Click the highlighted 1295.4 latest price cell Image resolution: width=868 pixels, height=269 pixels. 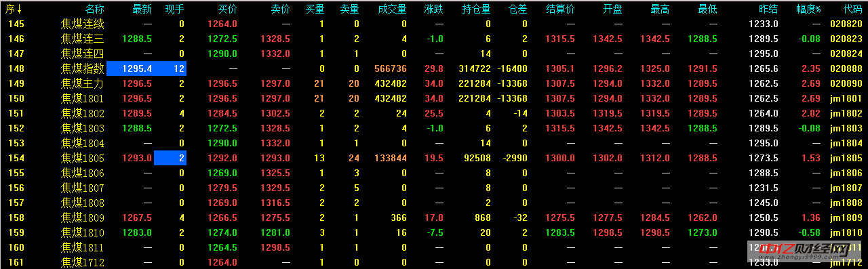tap(146, 68)
